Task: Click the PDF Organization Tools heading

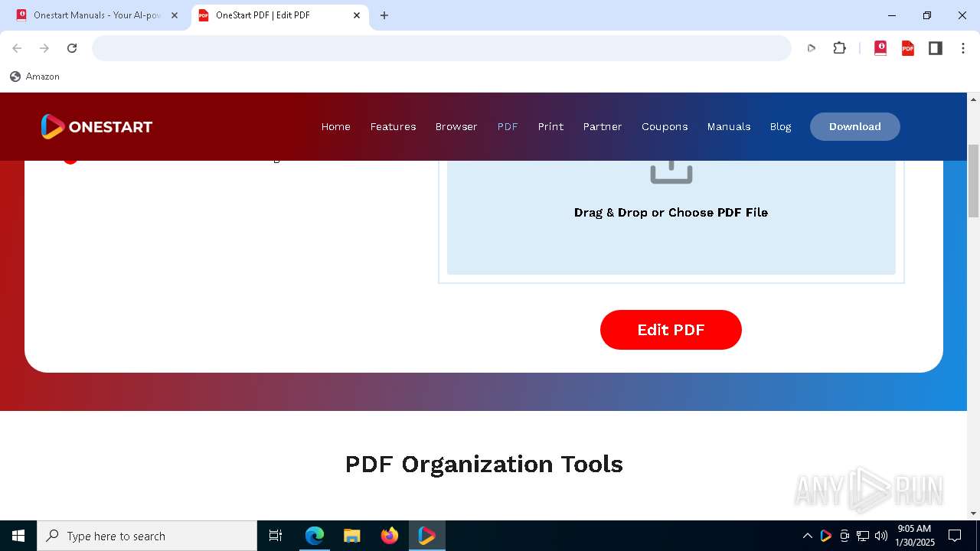Action: click(x=484, y=464)
